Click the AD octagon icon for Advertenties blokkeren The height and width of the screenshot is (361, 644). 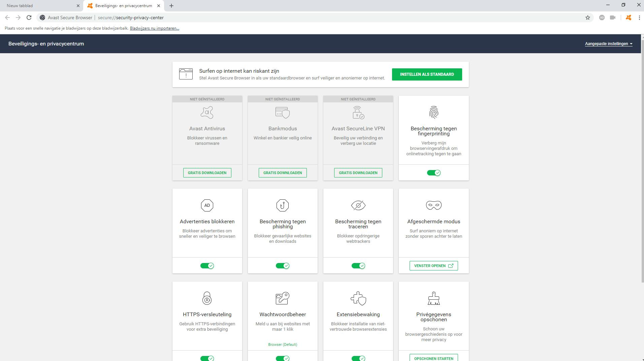(207, 205)
